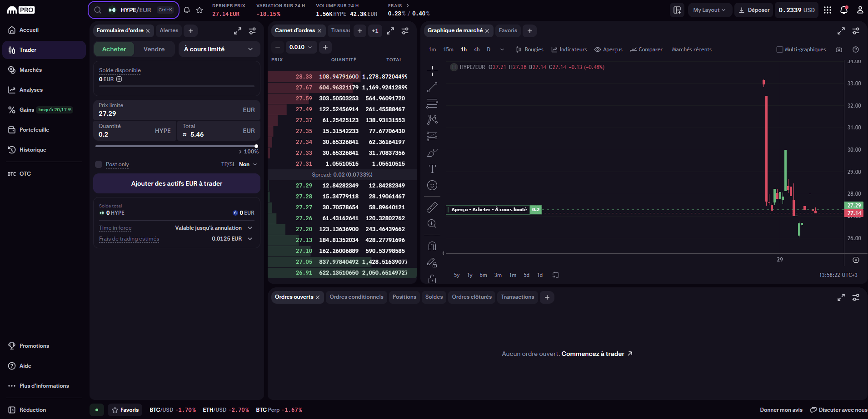Expand the TP/SL Non dropdown
This screenshot has height=419, width=868.
(246, 164)
